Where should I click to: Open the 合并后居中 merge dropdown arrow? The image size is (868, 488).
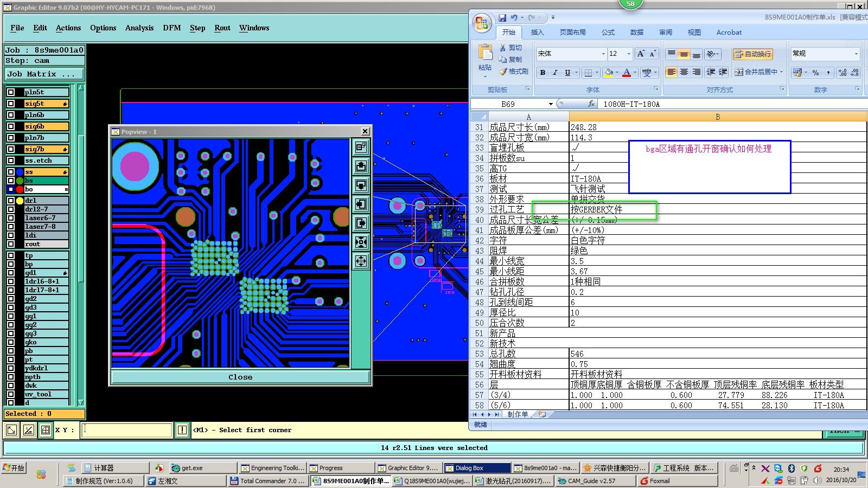pyautogui.click(x=782, y=72)
